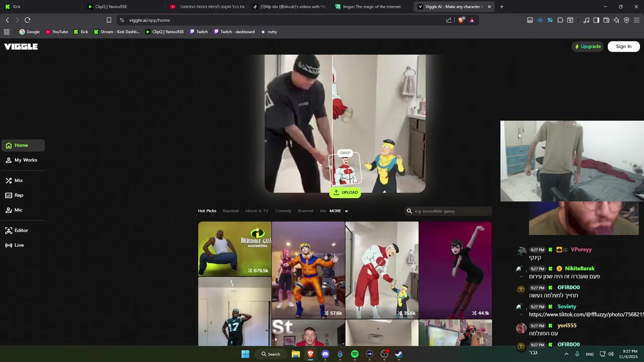The image size is (644, 362).
Task: Switch to the TikTok ido.dr tab
Action: point(289,7)
